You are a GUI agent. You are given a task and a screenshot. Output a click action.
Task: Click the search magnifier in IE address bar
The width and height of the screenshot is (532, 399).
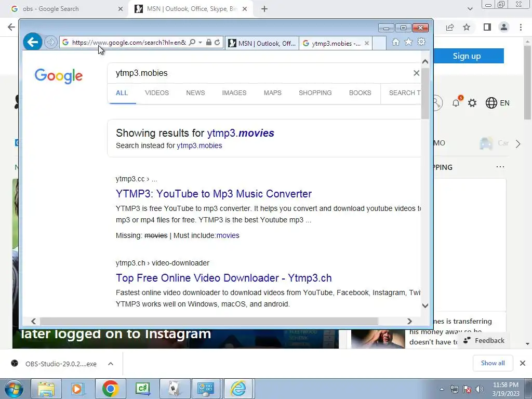(192, 43)
